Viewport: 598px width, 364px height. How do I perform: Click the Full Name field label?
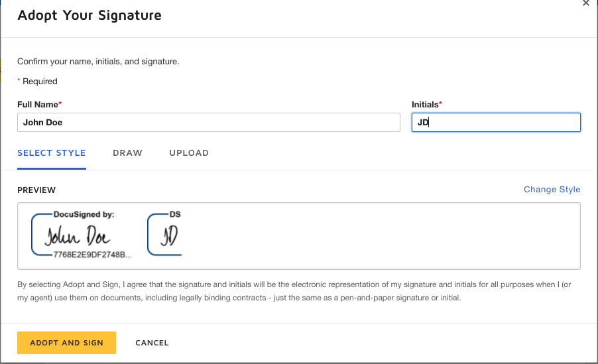click(x=38, y=105)
